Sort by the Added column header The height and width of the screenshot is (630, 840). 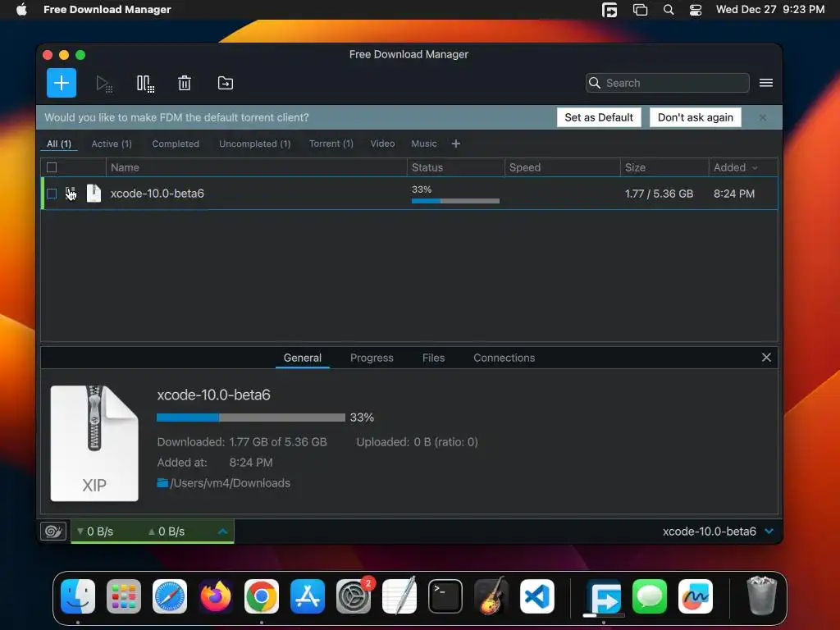(x=742, y=167)
